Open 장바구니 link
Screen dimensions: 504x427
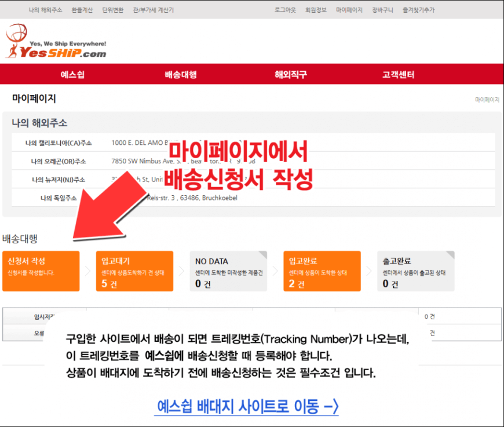(382, 10)
